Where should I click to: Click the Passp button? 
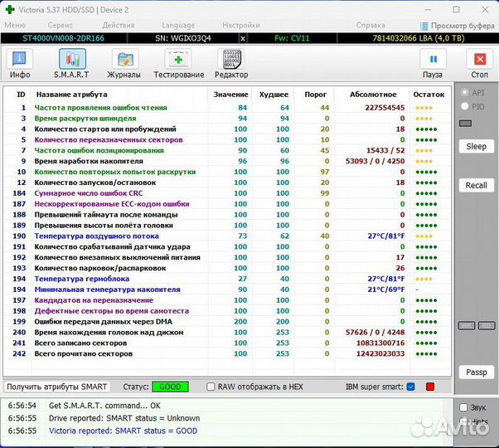click(476, 372)
